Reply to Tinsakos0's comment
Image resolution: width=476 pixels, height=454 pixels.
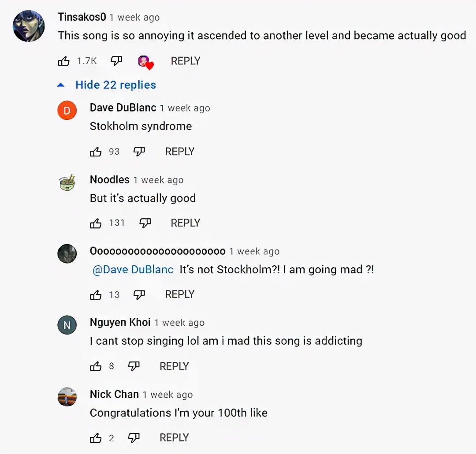coord(186,61)
